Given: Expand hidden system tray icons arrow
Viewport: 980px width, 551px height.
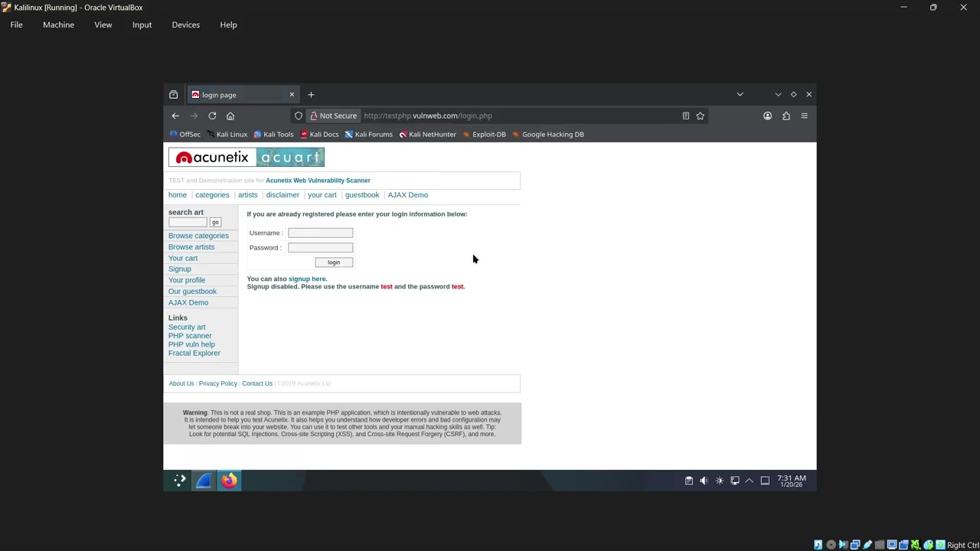Looking at the screenshot, I should [x=750, y=481].
